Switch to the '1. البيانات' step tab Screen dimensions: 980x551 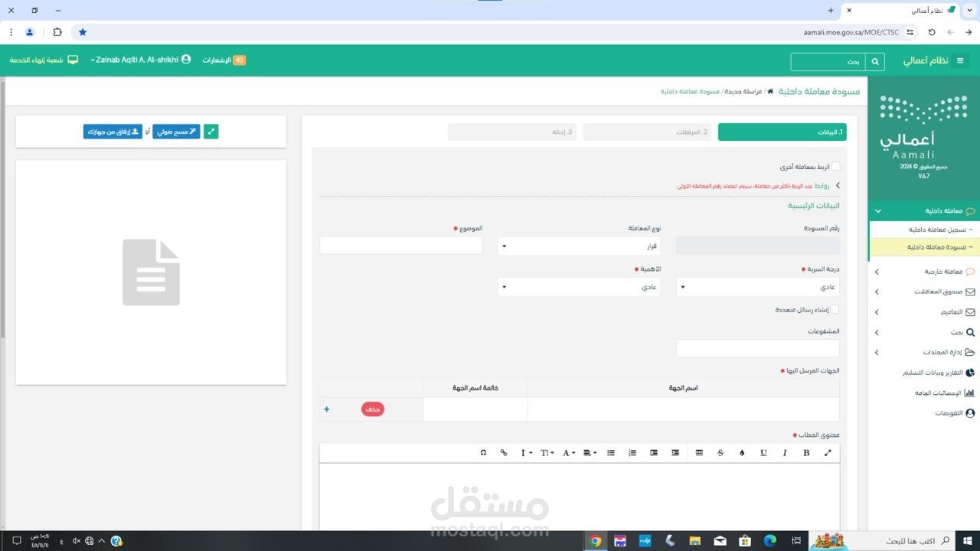[782, 132]
